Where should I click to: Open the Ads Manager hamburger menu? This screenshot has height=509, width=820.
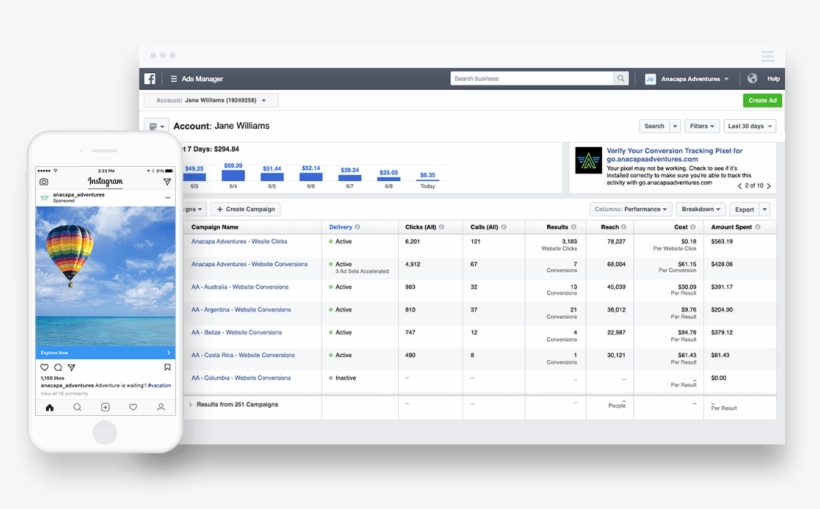(x=174, y=79)
